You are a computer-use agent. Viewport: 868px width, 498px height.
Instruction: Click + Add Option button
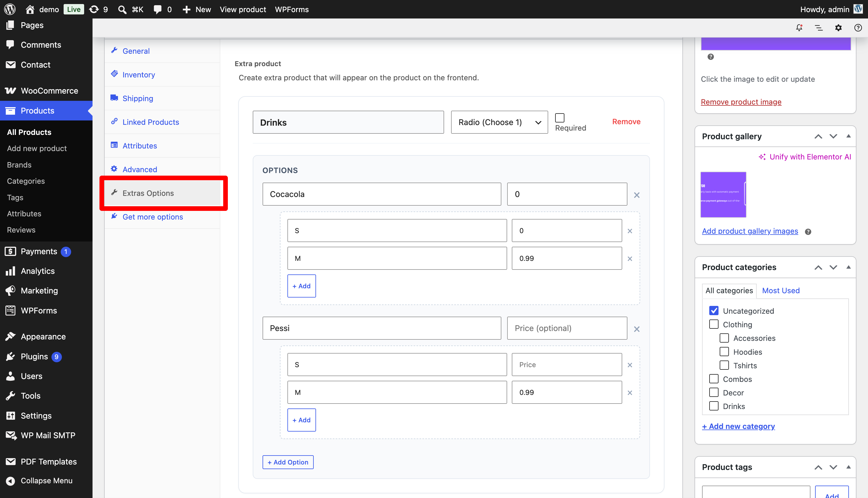(288, 462)
